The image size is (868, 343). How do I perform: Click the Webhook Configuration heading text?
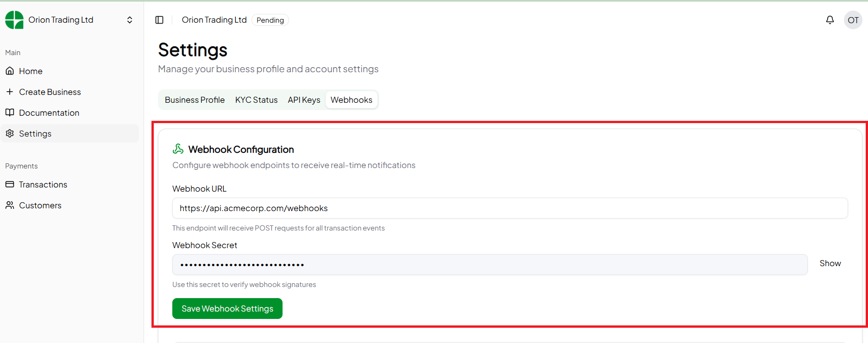tap(241, 150)
